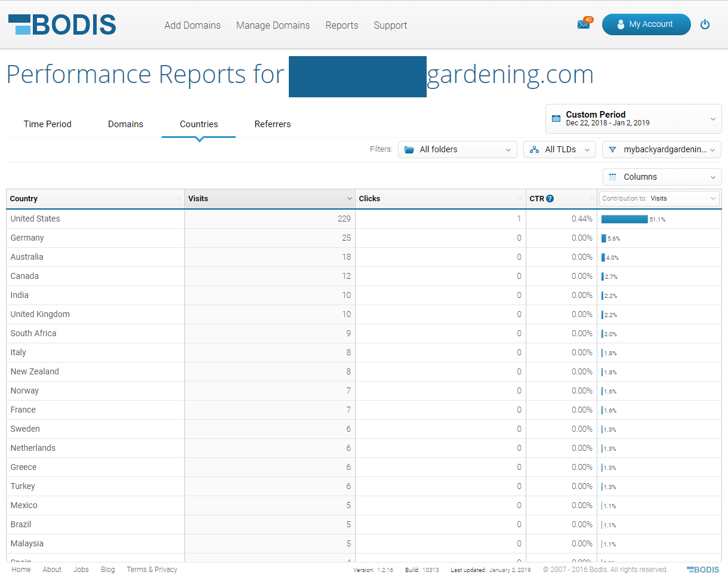Select the Norway country cell
The image size is (728, 578).
[x=95, y=391]
